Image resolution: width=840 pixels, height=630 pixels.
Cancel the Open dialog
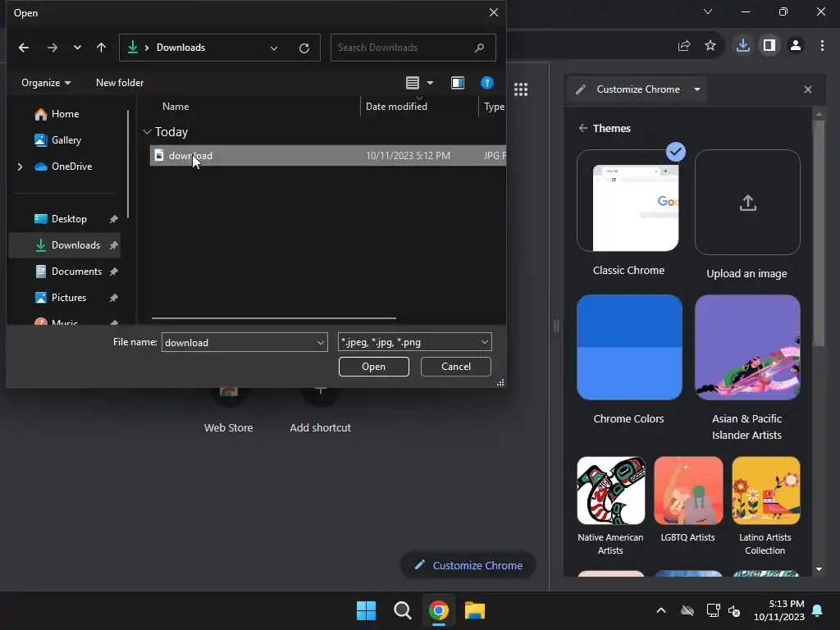coord(456,367)
